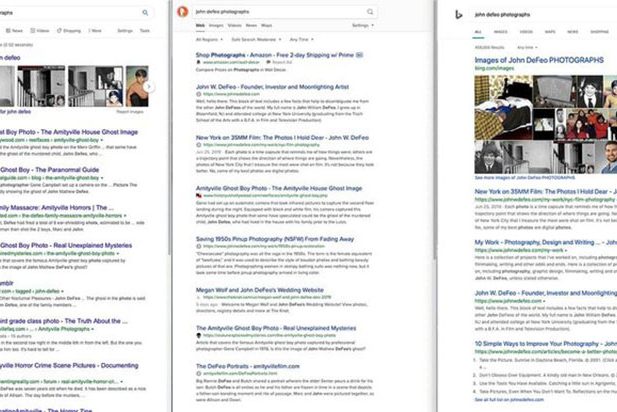Viewport: 617px width, 412px height.
Task: Click the DuckDuckGo search magnifier icon
Action: pyautogui.click(x=372, y=12)
